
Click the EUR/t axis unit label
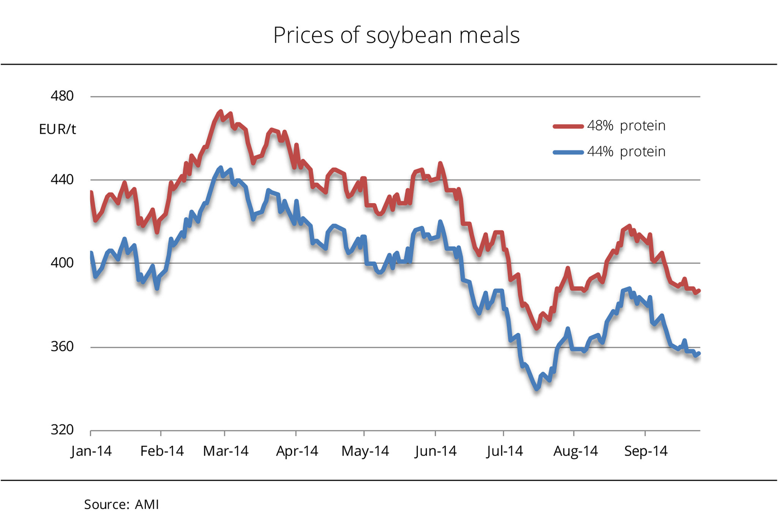pos(57,130)
